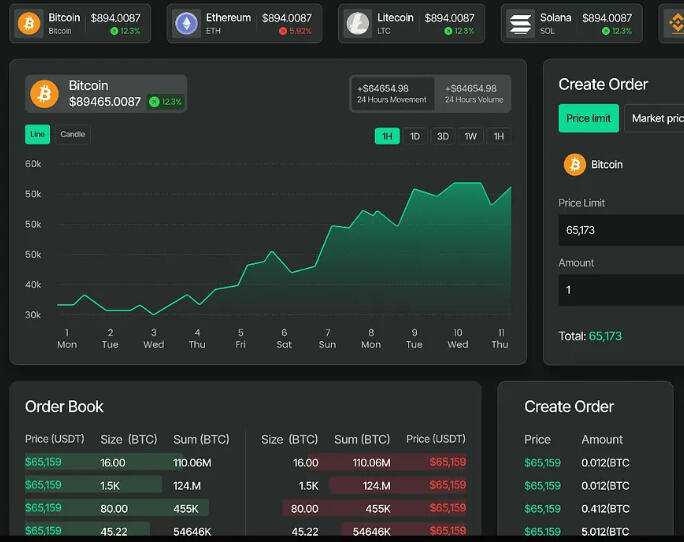Click the red 5.92% indicator under Ethereum
The width and height of the screenshot is (684, 542).
click(x=295, y=31)
